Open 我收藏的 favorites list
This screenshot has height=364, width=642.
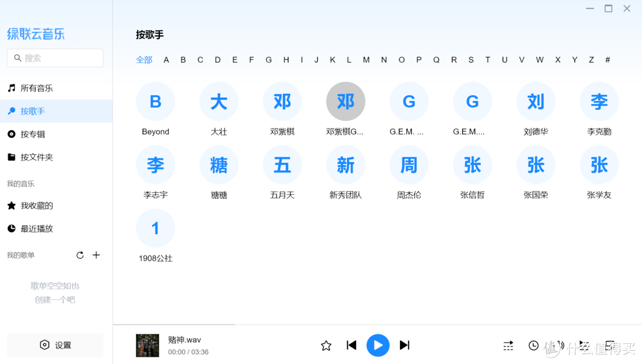(x=56, y=205)
